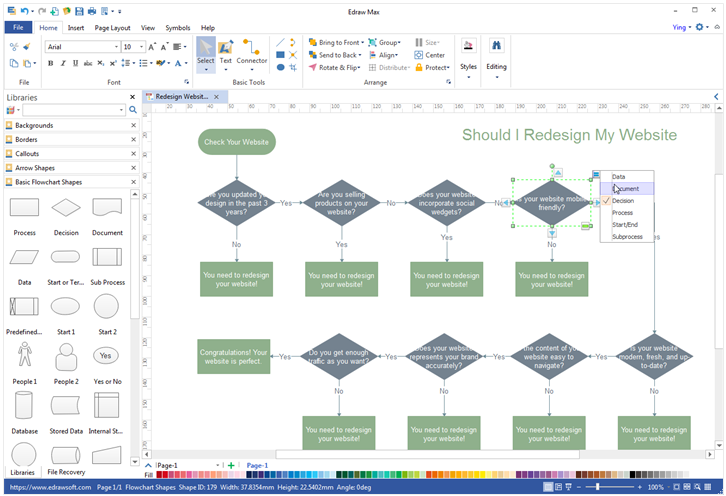Toggle Bold font formatting

(x=50, y=63)
